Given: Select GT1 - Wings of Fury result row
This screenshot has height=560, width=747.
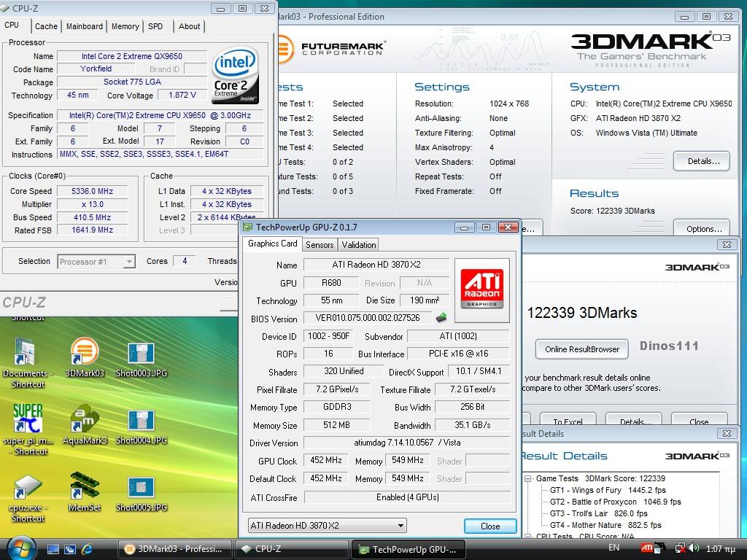Looking at the screenshot, I should pyautogui.click(x=608, y=490).
